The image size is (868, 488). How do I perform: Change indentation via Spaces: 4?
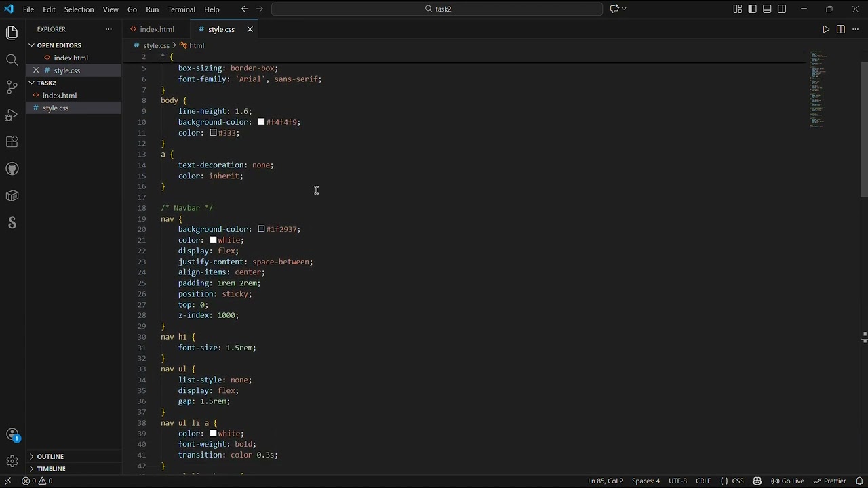click(x=646, y=481)
